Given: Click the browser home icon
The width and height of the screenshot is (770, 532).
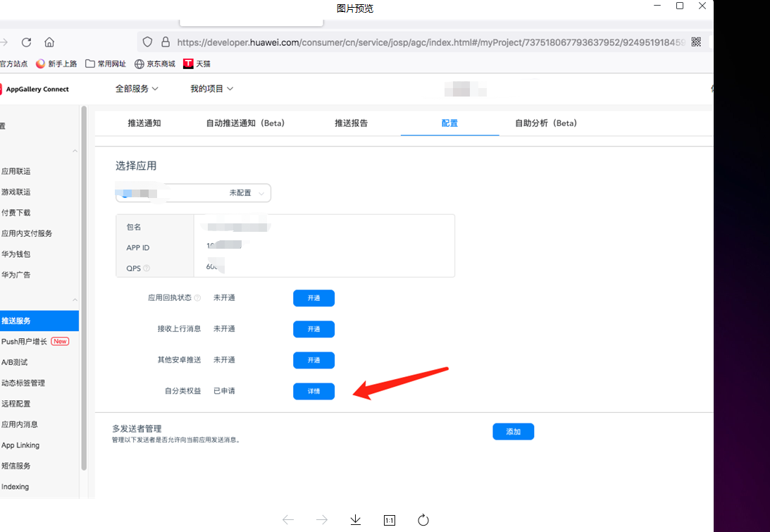Looking at the screenshot, I should click(x=49, y=42).
